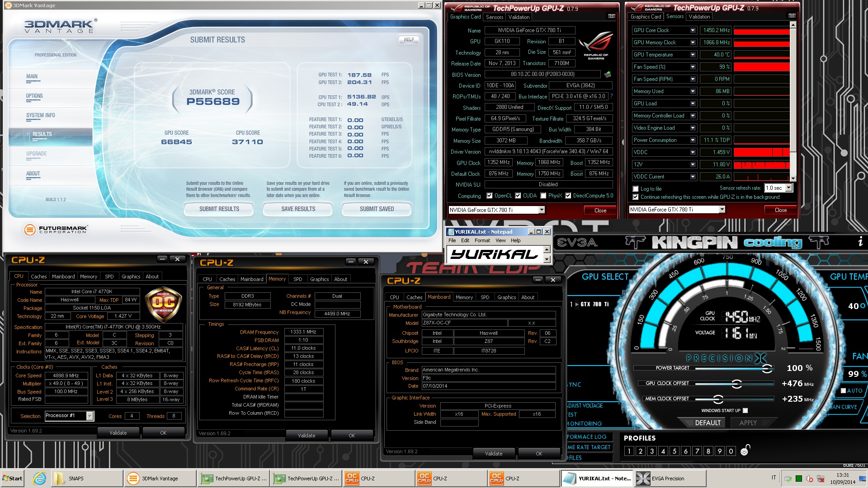Click the profile lock icon in Precision X
Image resolution: width=868 pixels, height=488 pixels.
point(745,450)
